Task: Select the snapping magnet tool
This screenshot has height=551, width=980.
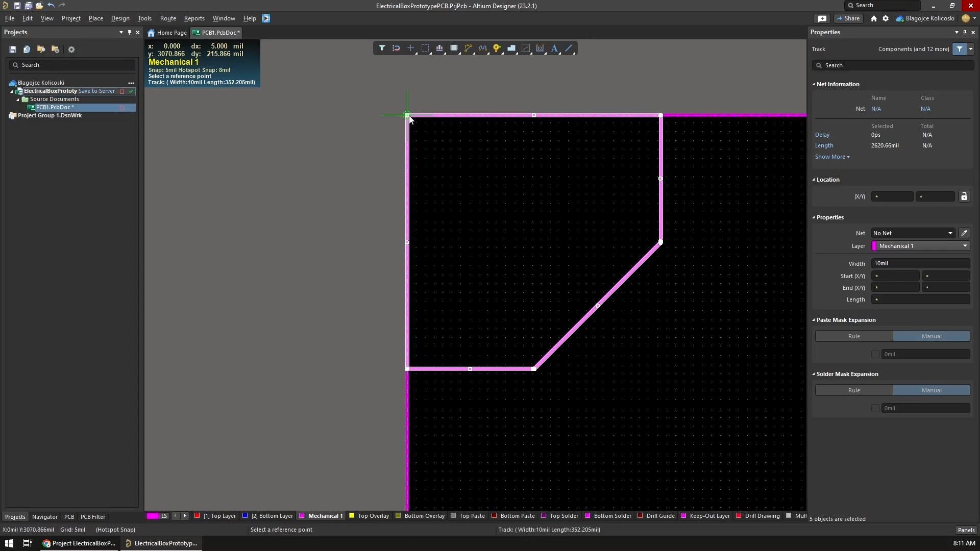Action: pos(396,48)
